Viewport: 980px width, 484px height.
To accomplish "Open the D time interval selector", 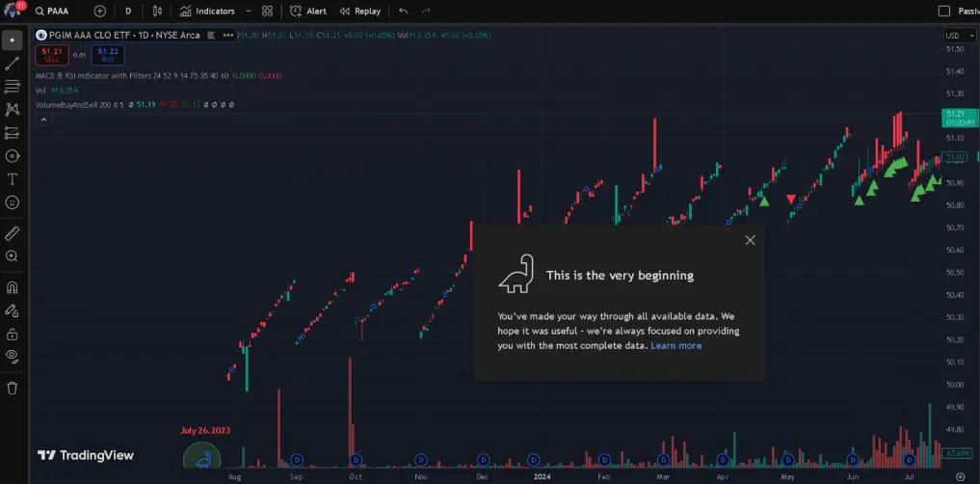I will pos(128,12).
